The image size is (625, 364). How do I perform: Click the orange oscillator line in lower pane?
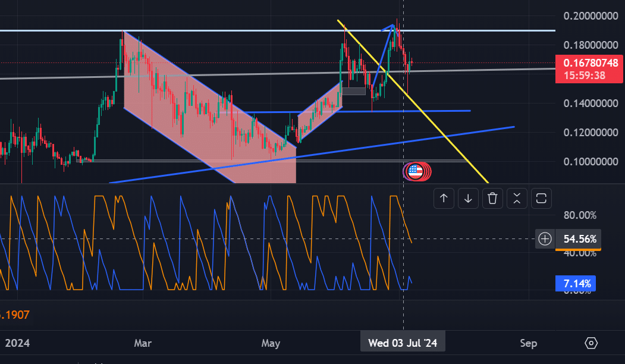[x=407, y=228]
